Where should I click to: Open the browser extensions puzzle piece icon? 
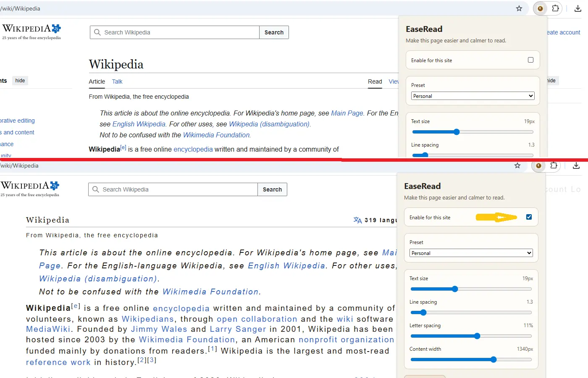point(555,8)
